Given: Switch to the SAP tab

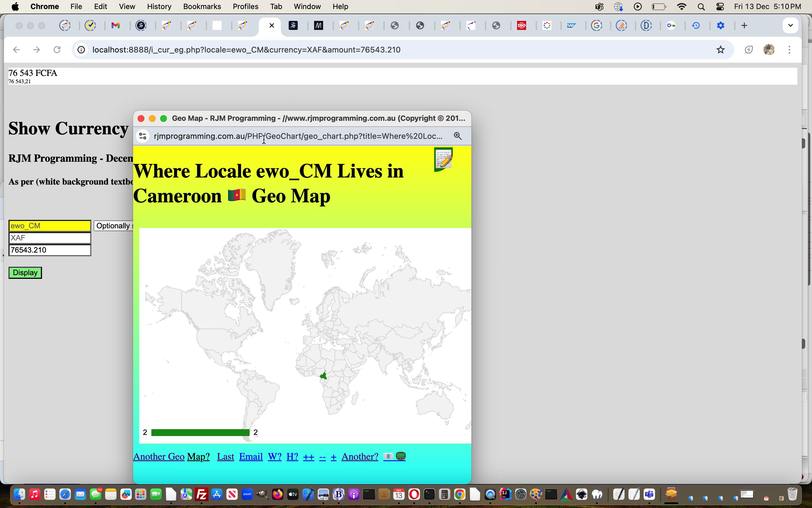Looking at the screenshot, I should (x=572, y=25).
